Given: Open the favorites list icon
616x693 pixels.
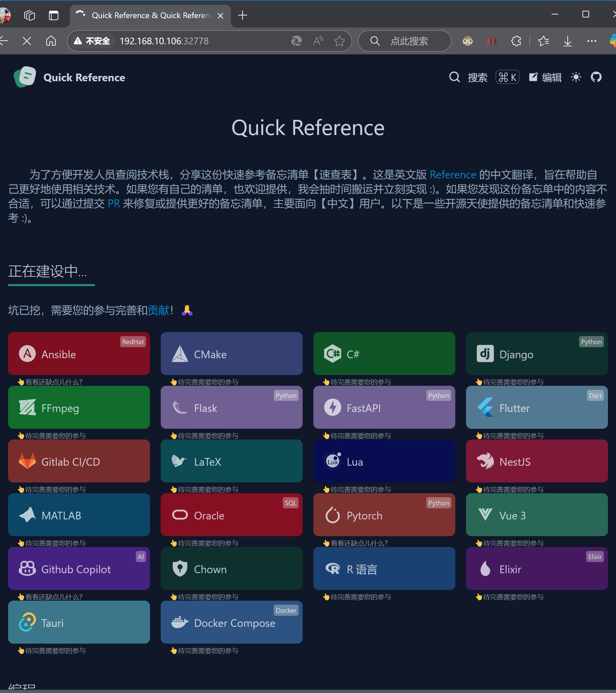Looking at the screenshot, I should [543, 41].
